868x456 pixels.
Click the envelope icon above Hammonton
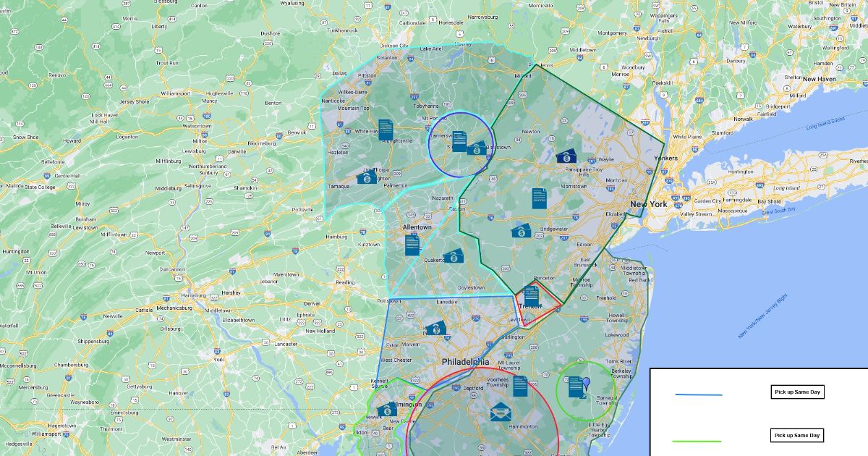point(501,413)
